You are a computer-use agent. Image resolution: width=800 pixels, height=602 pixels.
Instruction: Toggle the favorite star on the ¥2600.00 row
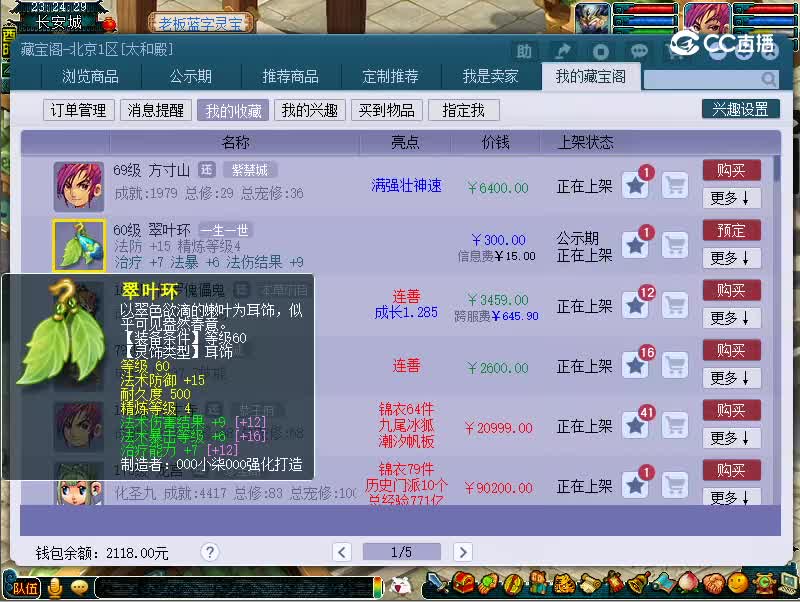point(635,365)
